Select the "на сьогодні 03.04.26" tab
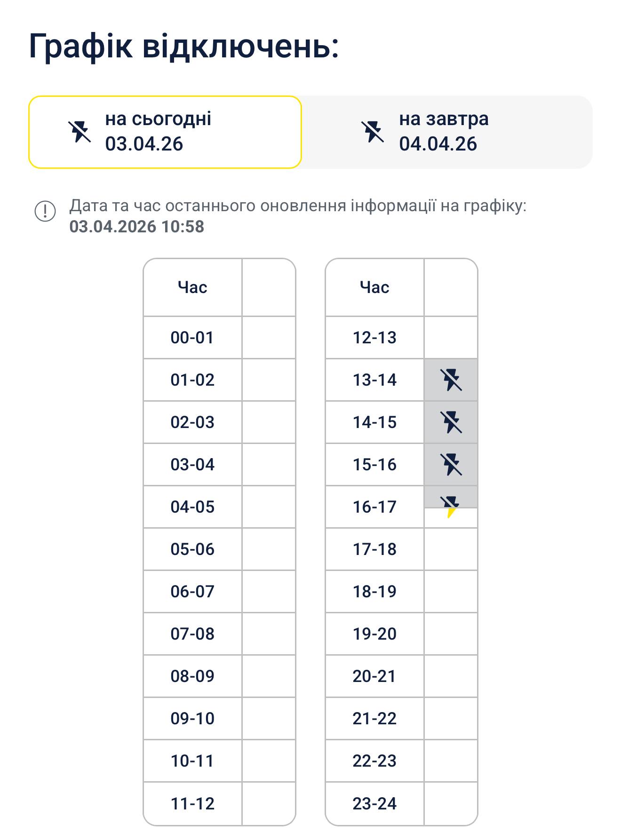The width and height of the screenshot is (621, 840). coord(165,132)
